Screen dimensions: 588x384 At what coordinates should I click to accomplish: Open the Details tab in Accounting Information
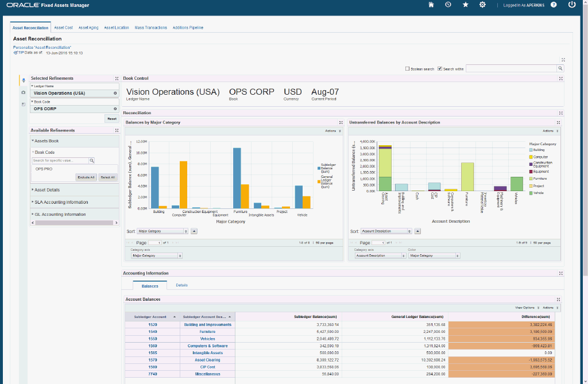[x=181, y=285]
